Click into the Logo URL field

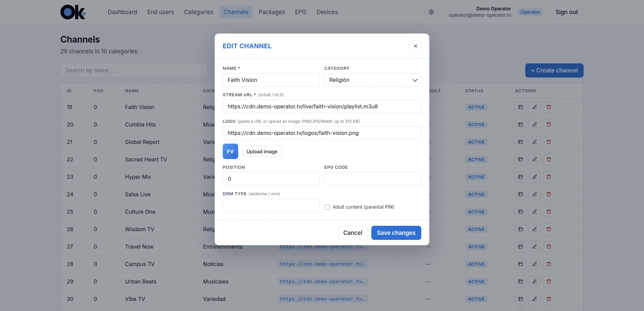click(322, 133)
